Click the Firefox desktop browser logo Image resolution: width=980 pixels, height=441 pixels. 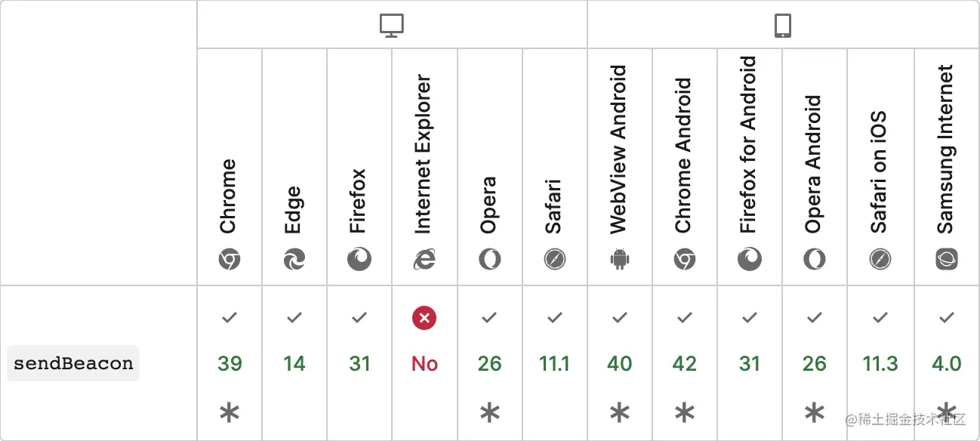pyautogui.click(x=359, y=260)
